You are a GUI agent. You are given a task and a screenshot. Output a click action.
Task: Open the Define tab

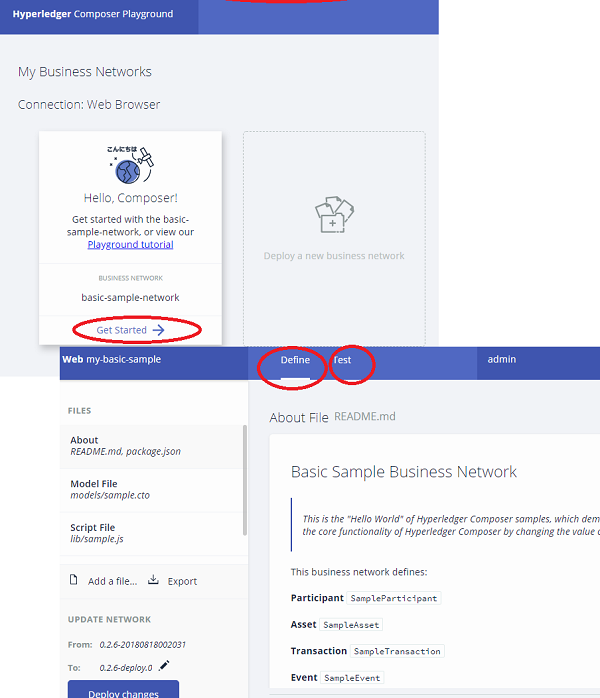(x=295, y=360)
